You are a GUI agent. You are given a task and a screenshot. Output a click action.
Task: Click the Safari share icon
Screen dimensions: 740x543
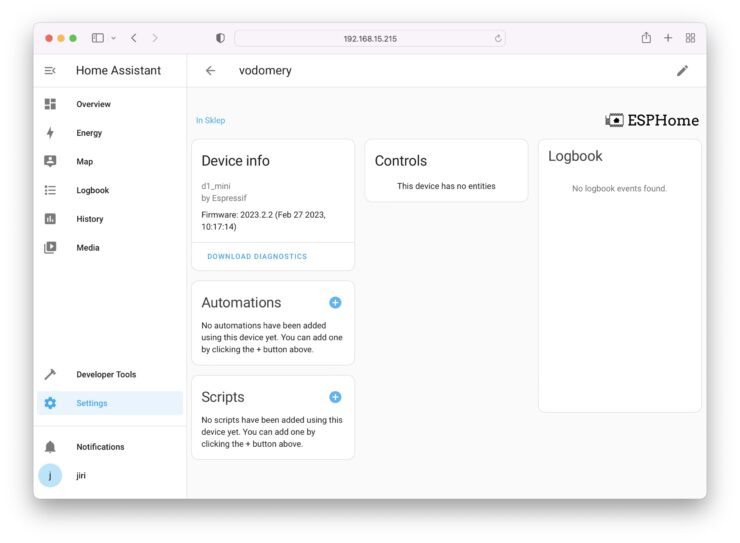click(x=646, y=38)
